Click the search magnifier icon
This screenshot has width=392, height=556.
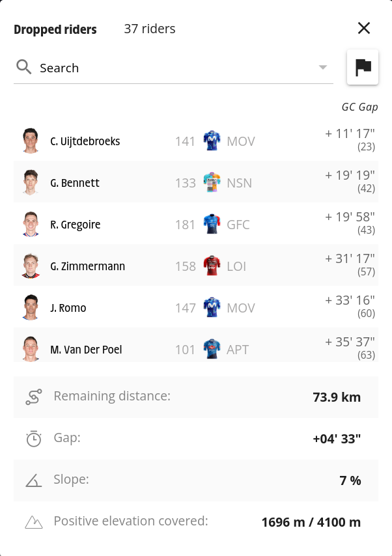pos(24,67)
